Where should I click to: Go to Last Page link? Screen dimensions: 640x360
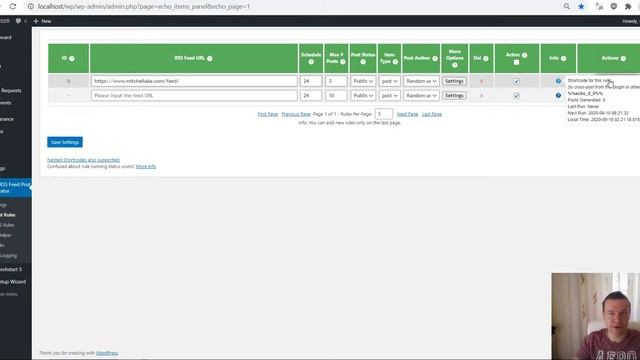coord(432,114)
